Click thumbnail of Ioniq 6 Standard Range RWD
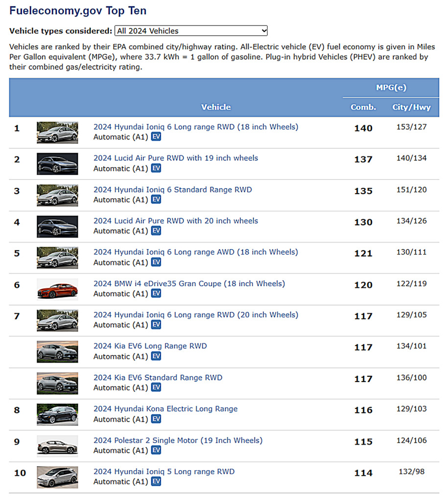448x501 pixels. click(57, 195)
